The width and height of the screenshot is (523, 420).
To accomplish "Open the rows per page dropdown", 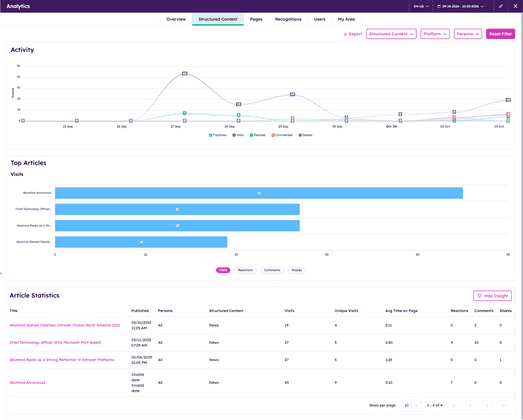I will (411, 405).
